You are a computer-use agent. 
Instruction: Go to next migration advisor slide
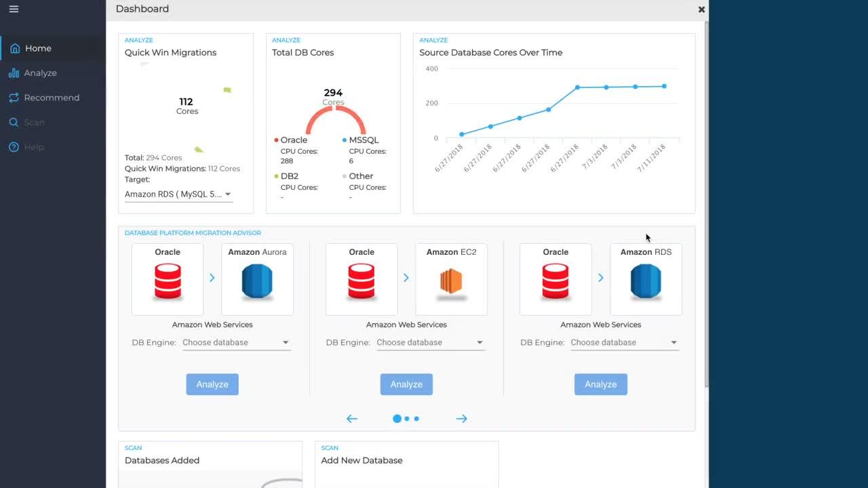pyautogui.click(x=462, y=419)
